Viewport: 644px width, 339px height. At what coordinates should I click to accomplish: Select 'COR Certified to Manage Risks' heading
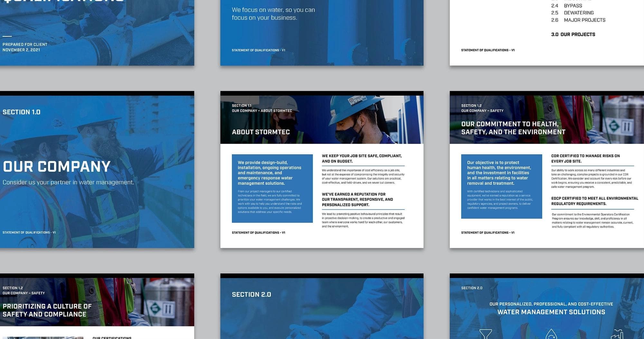coord(585,158)
